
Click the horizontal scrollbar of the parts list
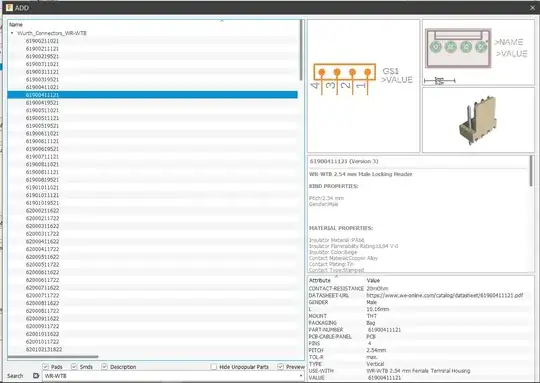pyautogui.click(x=53, y=357)
